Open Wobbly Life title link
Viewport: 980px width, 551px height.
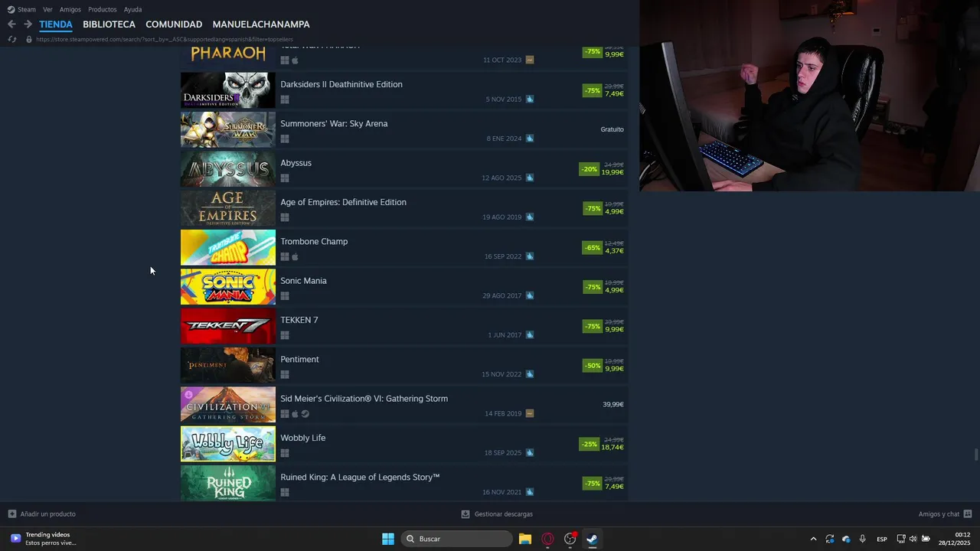303,438
